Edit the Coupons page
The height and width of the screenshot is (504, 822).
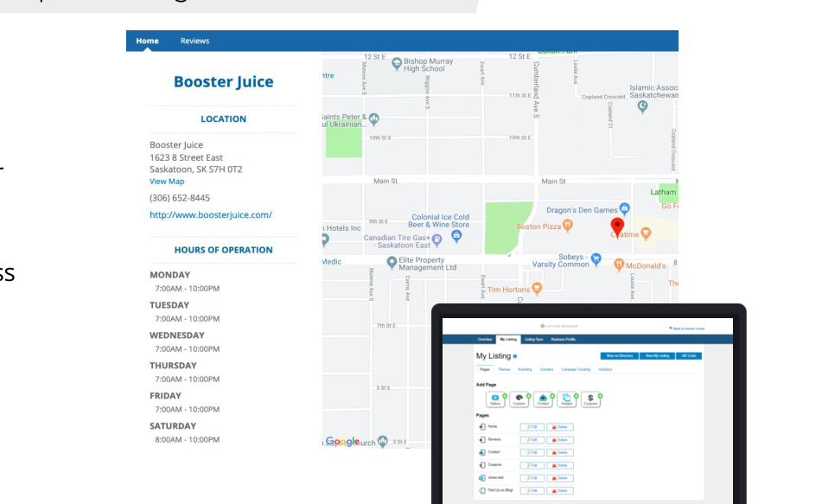pyautogui.click(x=532, y=465)
